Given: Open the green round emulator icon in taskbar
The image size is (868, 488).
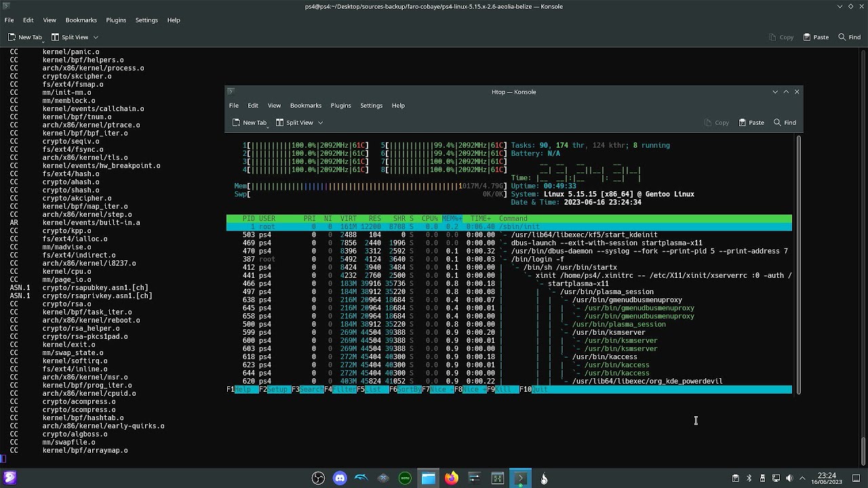Looking at the screenshot, I should pyautogui.click(x=405, y=479).
